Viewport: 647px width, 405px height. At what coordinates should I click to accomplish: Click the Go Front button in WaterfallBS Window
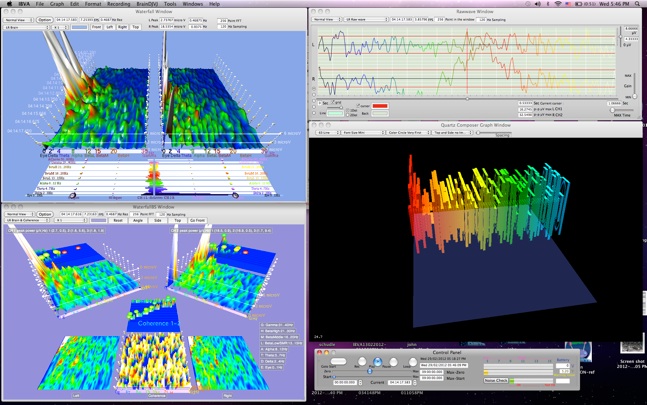coord(198,221)
